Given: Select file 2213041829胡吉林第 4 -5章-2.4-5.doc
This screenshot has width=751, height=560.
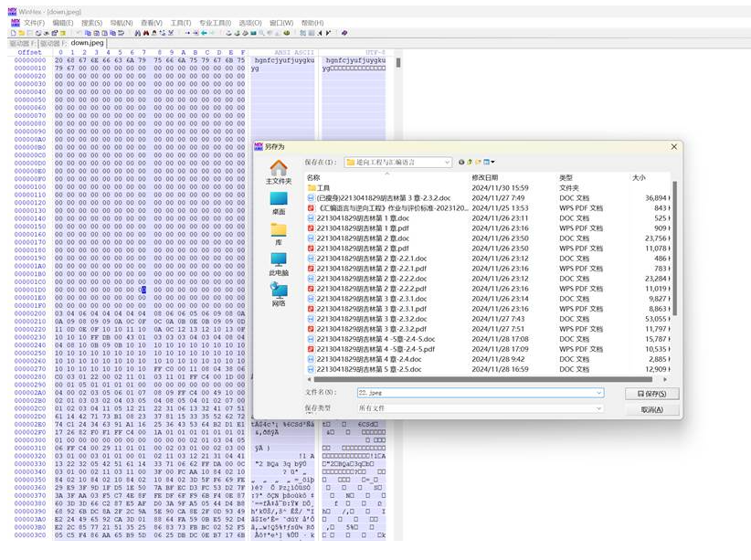Looking at the screenshot, I should pos(371,339).
